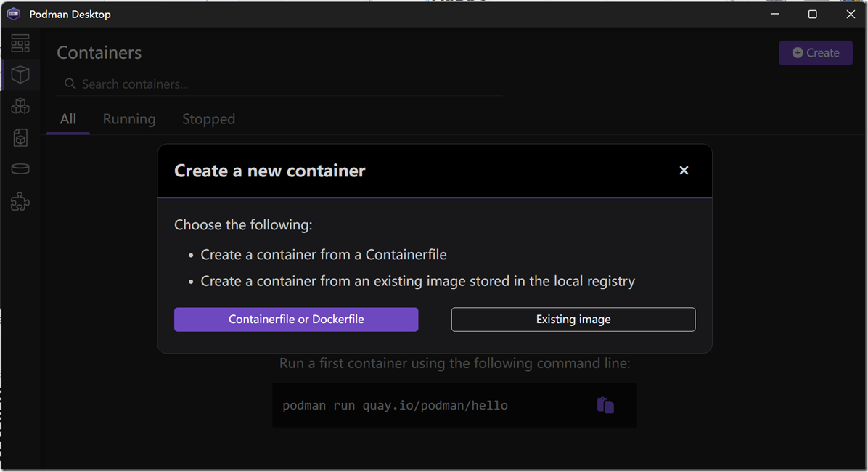Click the magnifier icon in search bar
The image size is (868, 472).
[x=70, y=84]
